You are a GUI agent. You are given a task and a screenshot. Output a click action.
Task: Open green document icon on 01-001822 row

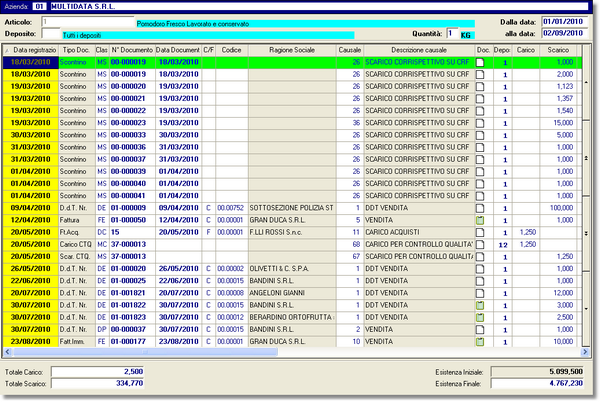pos(480,305)
